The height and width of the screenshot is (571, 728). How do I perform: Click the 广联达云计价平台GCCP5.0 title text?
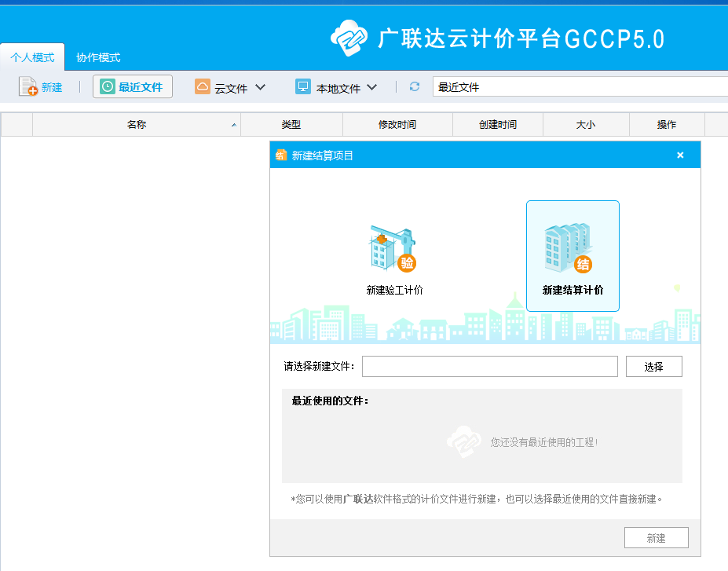click(521, 38)
